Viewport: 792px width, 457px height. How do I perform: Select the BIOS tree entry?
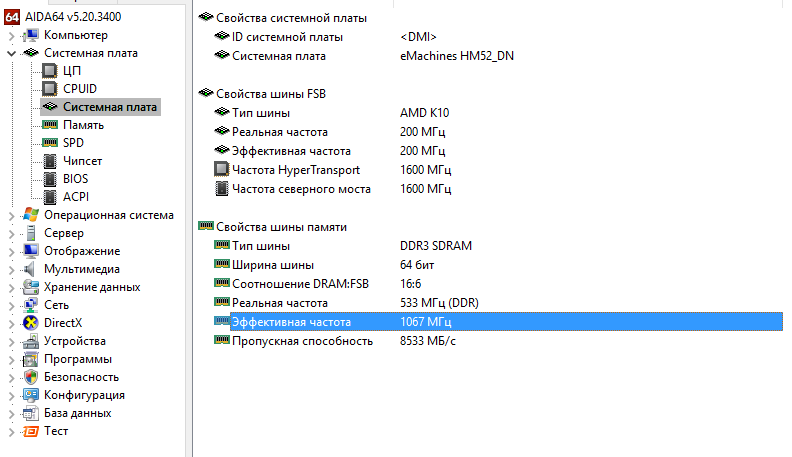pyautogui.click(x=75, y=179)
